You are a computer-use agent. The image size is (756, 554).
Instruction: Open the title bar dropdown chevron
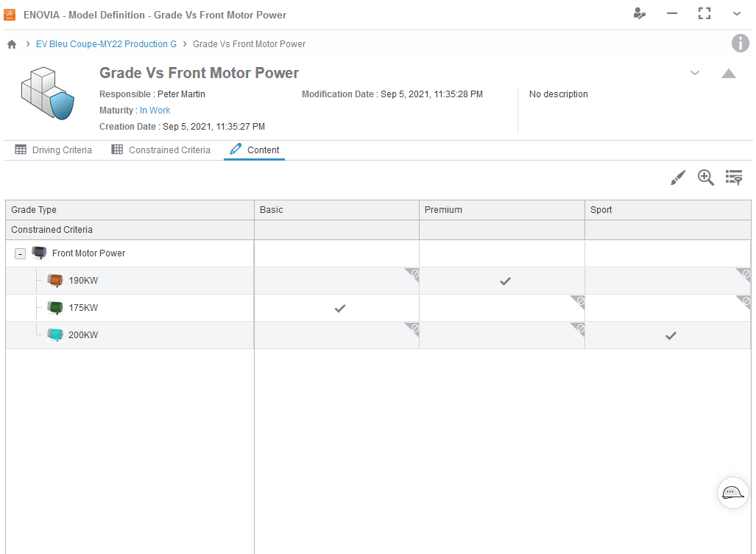click(737, 14)
